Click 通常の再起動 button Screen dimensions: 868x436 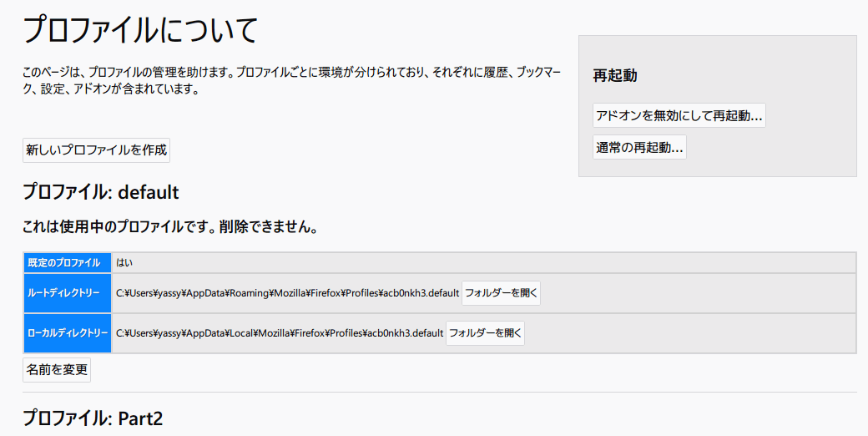(x=639, y=147)
